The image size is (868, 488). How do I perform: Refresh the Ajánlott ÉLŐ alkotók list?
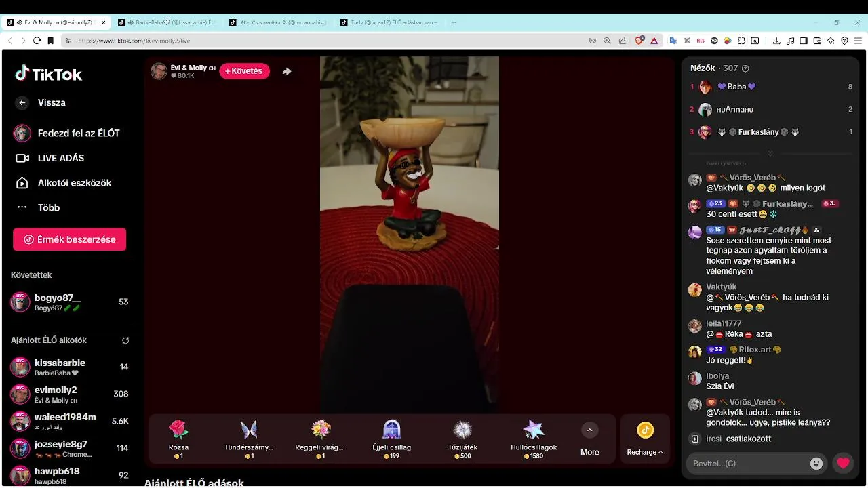(125, 340)
